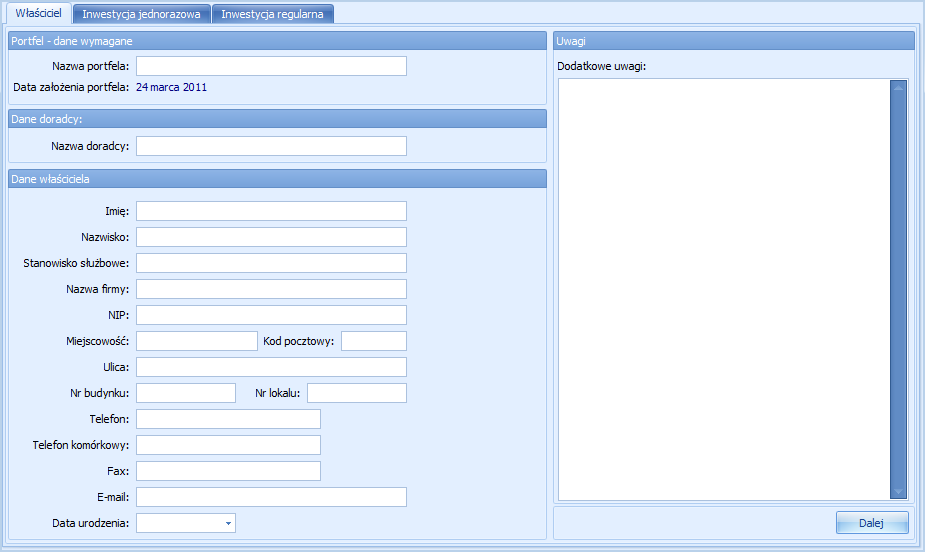
Task: Click into the Nazwisko field
Action: click(x=271, y=237)
